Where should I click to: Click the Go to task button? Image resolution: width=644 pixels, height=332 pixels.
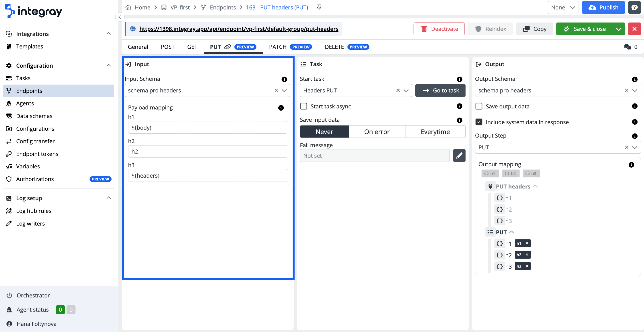(440, 90)
